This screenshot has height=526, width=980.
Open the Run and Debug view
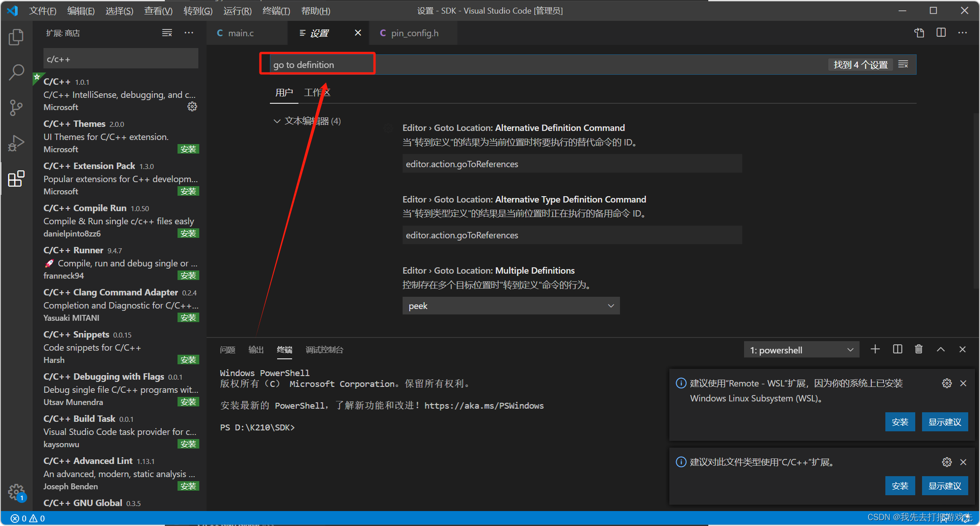pyautogui.click(x=16, y=143)
